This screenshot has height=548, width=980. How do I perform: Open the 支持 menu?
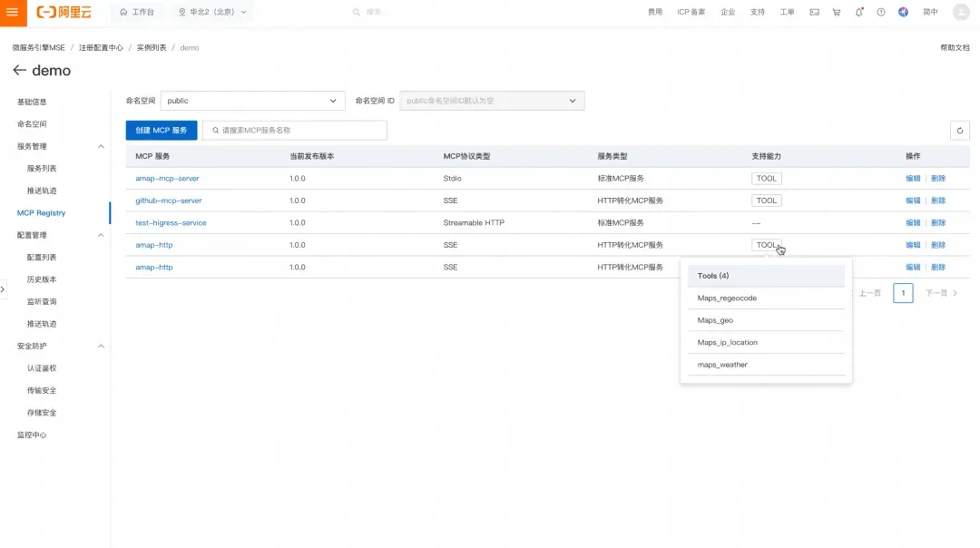coord(758,12)
